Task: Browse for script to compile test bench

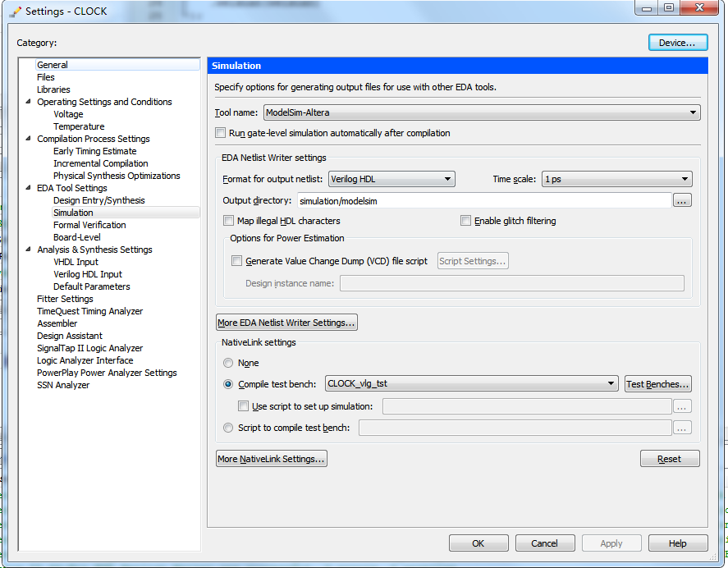Action: [x=681, y=428]
